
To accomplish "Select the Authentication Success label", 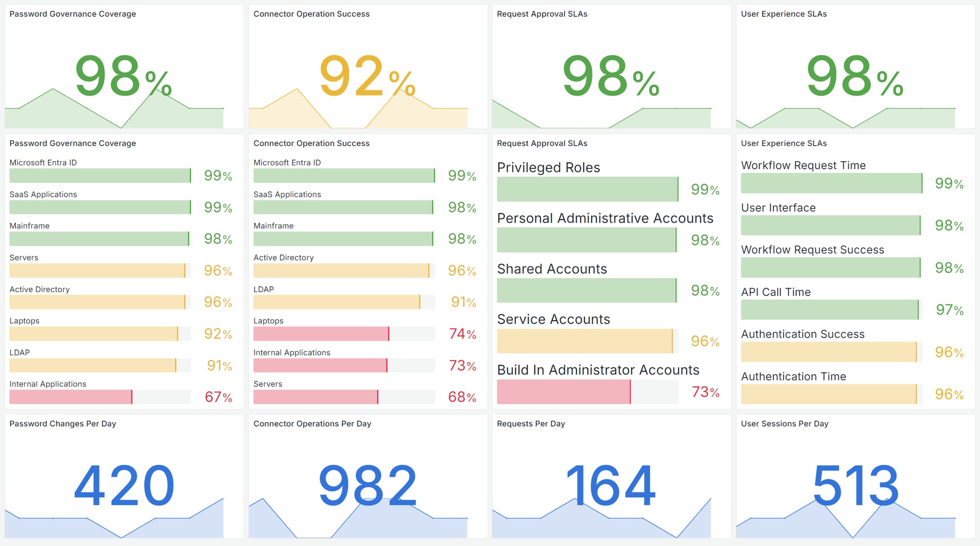I will [x=803, y=334].
